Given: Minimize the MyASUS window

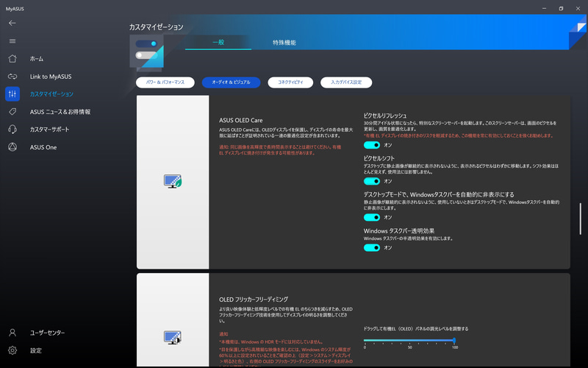Looking at the screenshot, I should (544, 8).
